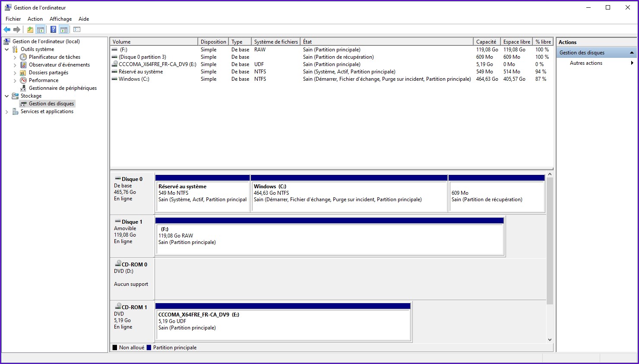The image size is (639, 364).
Task: Open the Affichage menu
Action: (x=60, y=19)
